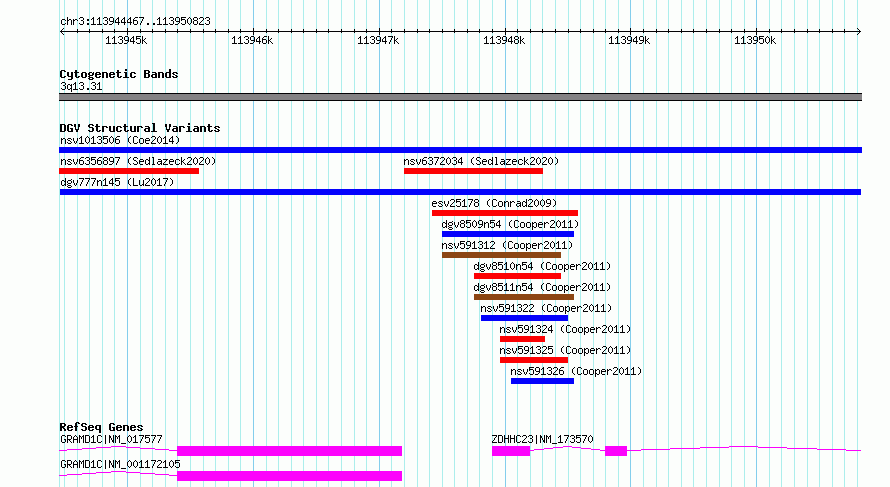Select the nsv591312 (Cooper2011) brown bar

(x=501, y=255)
